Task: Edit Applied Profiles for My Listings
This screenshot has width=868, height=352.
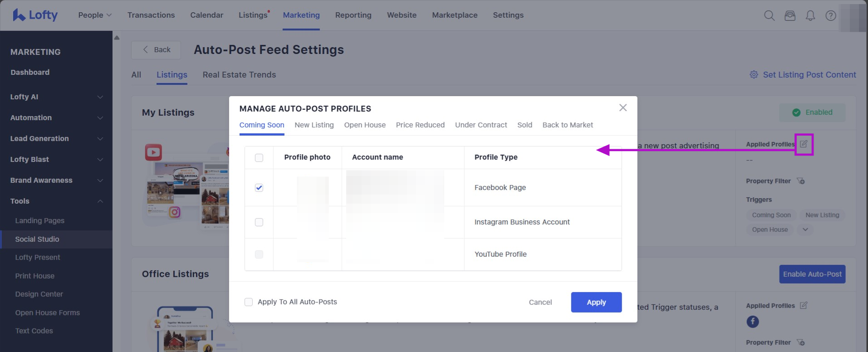Action: [x=804, y=144]
